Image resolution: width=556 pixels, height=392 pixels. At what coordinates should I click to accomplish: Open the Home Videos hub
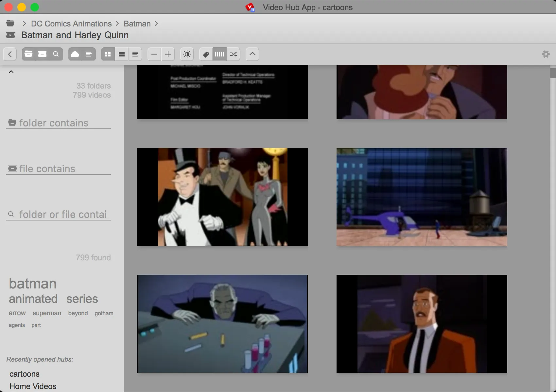click(33, 386)
